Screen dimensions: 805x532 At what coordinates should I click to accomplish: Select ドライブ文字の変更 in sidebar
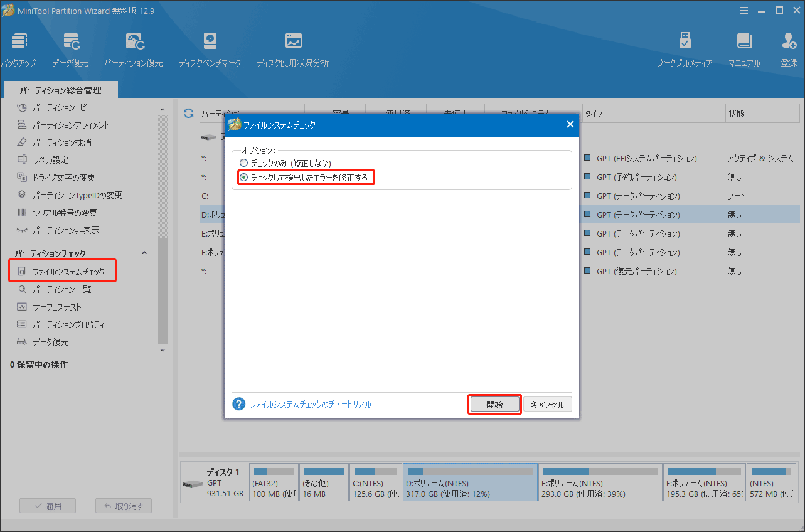coord(56,178)
